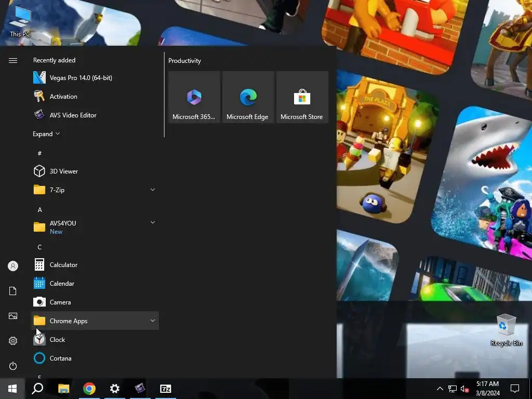Open the user account icon

tap(13, 266)
